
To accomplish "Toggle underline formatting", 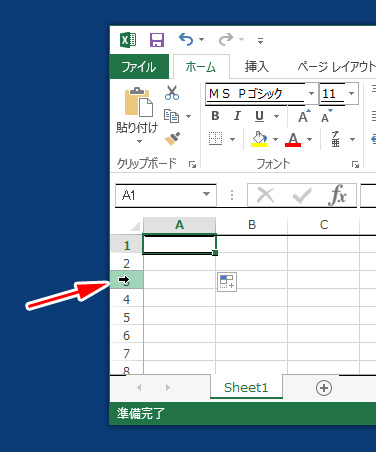I will coord(259,116).
